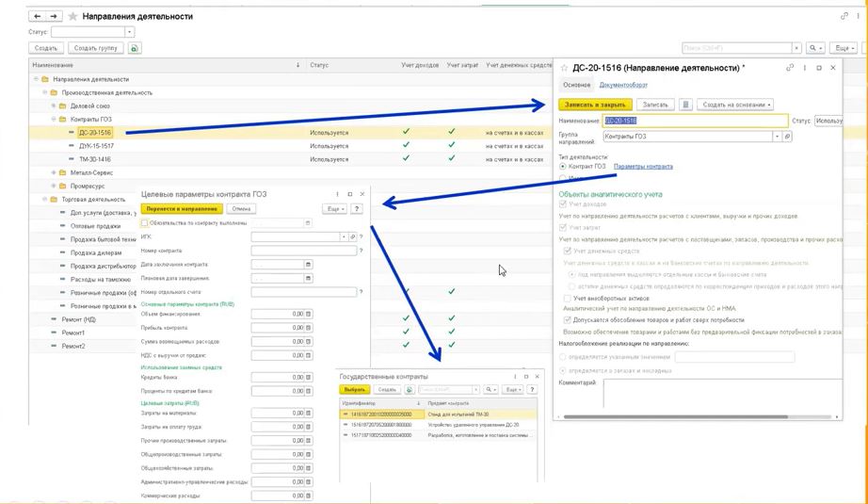Expand the Создать на основании dropdown
Image resolution: width=868 pixels, height=504 pixels.
click(736, 105)
